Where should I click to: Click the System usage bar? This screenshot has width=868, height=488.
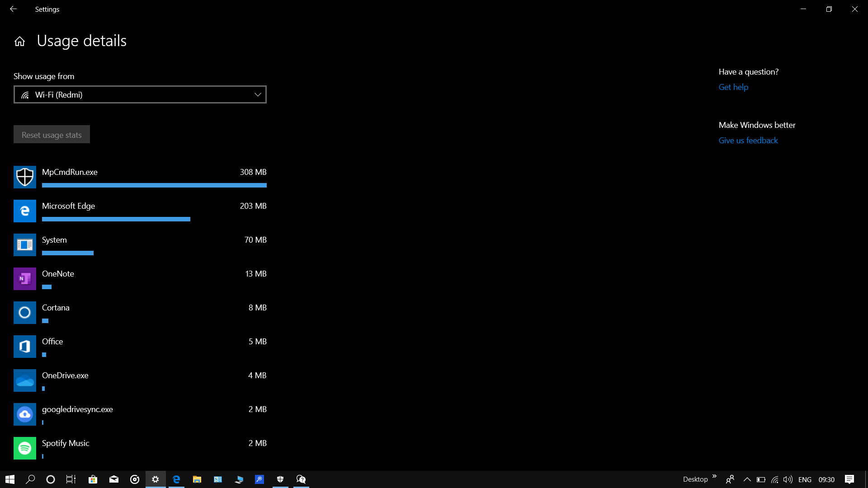click(x=68, y=253)
